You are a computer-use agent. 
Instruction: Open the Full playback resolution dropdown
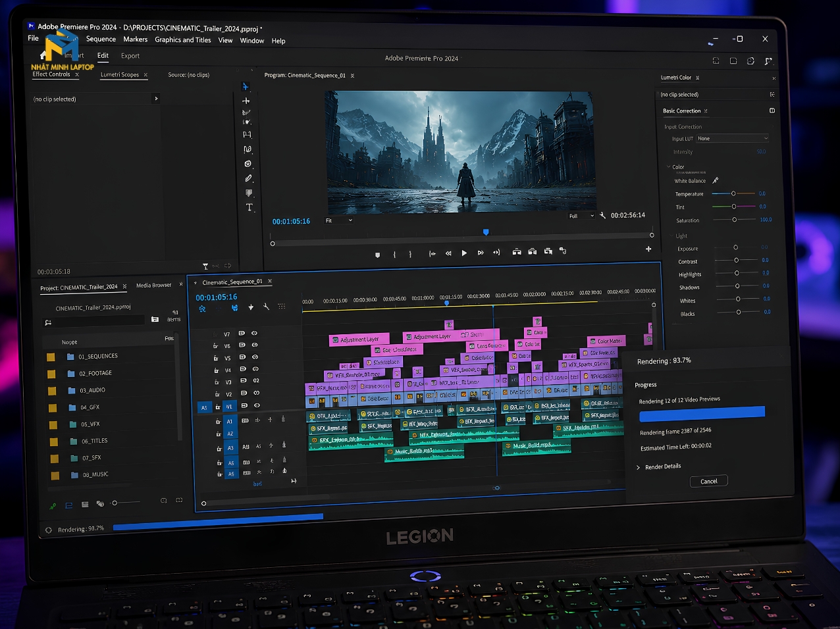click(x=581, y=216)
